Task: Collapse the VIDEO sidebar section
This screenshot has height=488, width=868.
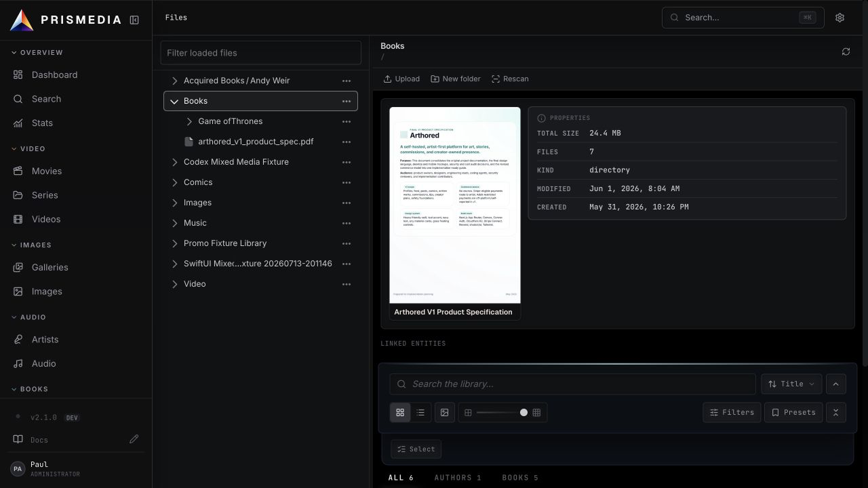Action: (28, 148)
